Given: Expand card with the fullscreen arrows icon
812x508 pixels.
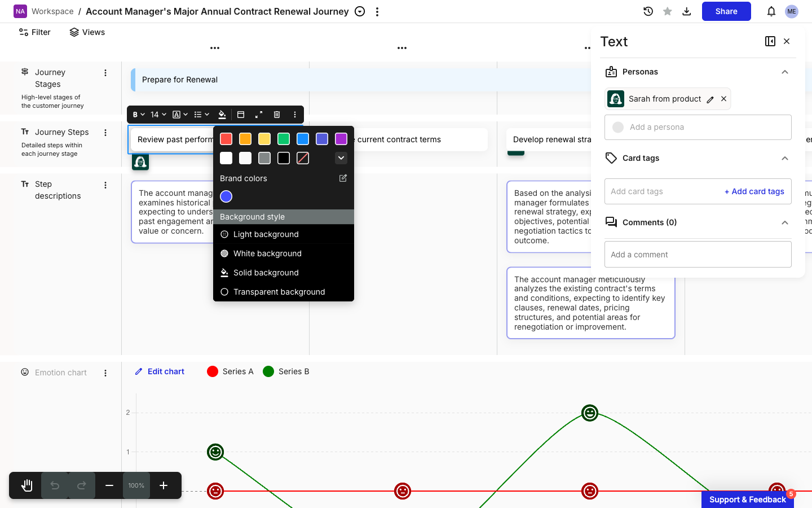Looking at the screenshot, I should (x=259, y=115).
